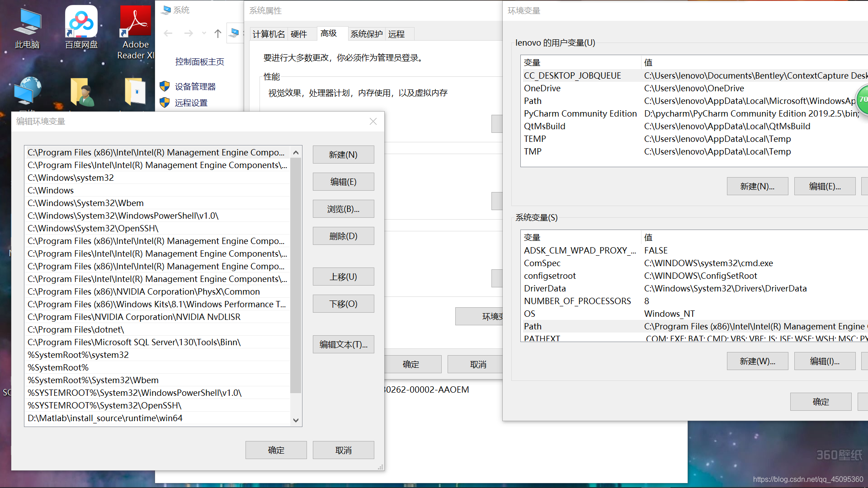Close the 编辑环境变量 dialog

[373, 121]
